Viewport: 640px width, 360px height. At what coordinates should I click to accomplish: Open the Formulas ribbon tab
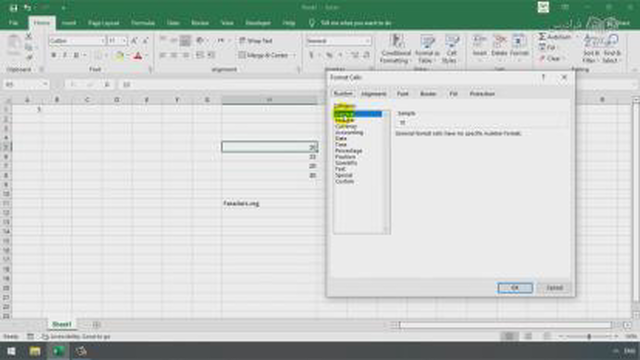tap(143, 23)
